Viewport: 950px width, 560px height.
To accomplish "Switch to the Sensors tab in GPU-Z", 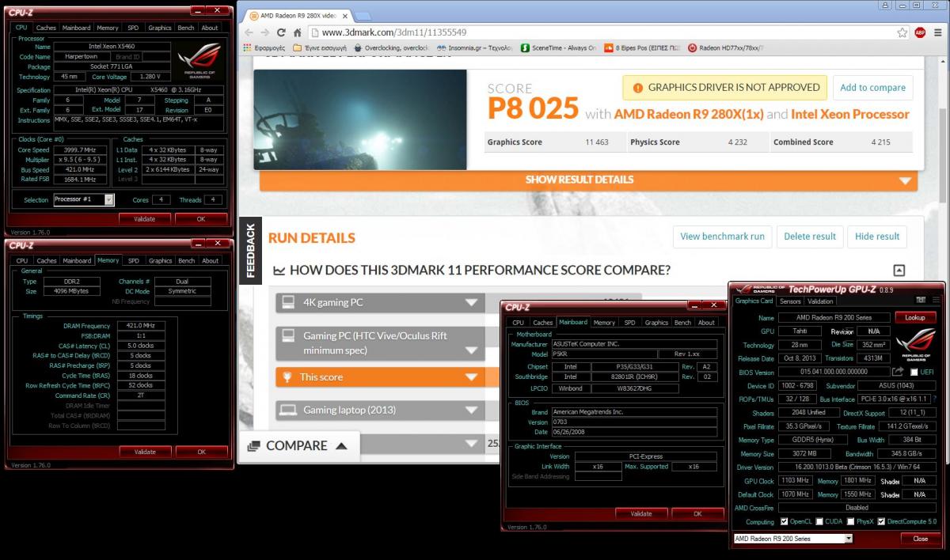I will 790,301.
